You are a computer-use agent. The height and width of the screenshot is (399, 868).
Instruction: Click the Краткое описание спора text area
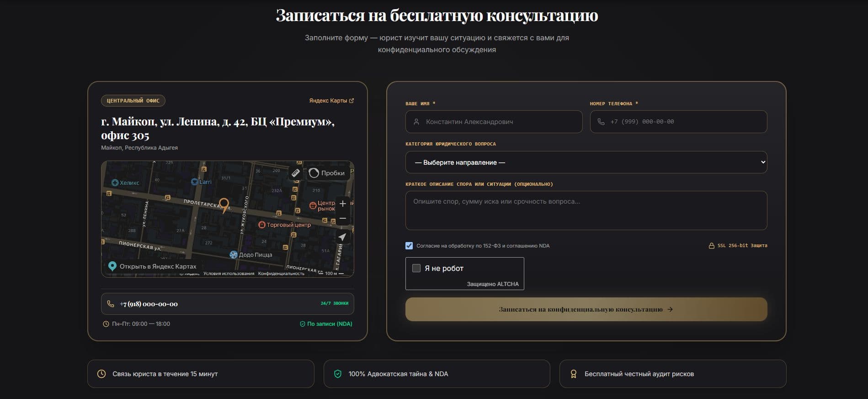point(586,210)
